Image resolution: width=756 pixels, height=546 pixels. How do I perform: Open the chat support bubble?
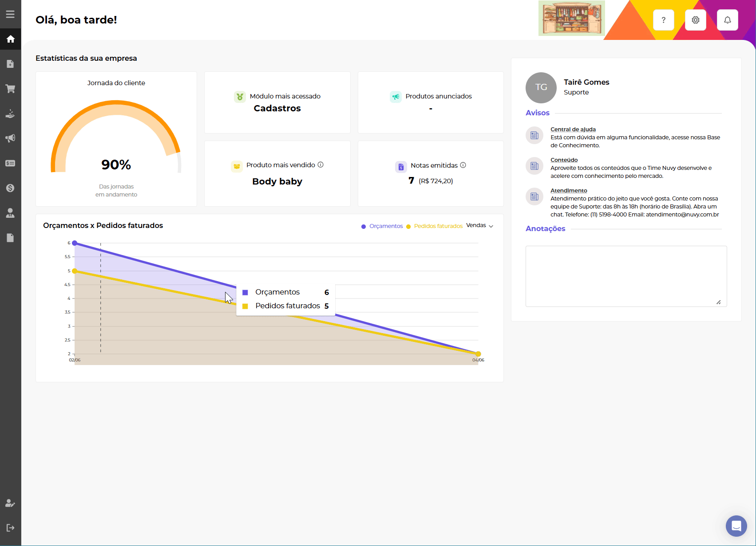point(736,526)
